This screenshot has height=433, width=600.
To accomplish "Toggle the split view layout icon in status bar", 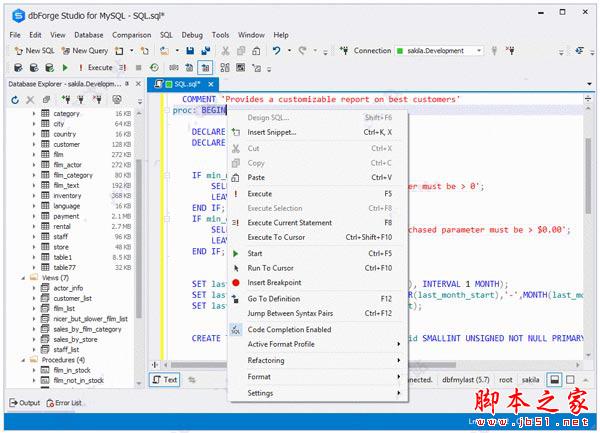I will coord(554,379).
